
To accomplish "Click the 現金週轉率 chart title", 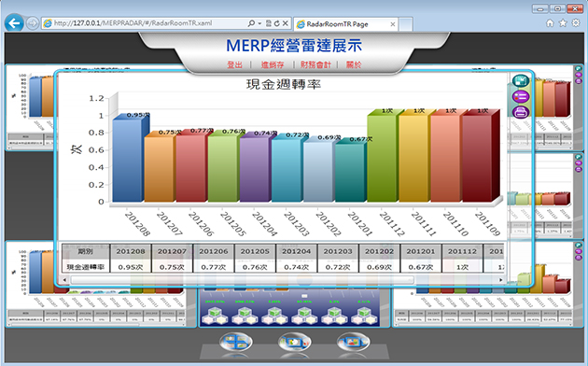I will point(284,84).
